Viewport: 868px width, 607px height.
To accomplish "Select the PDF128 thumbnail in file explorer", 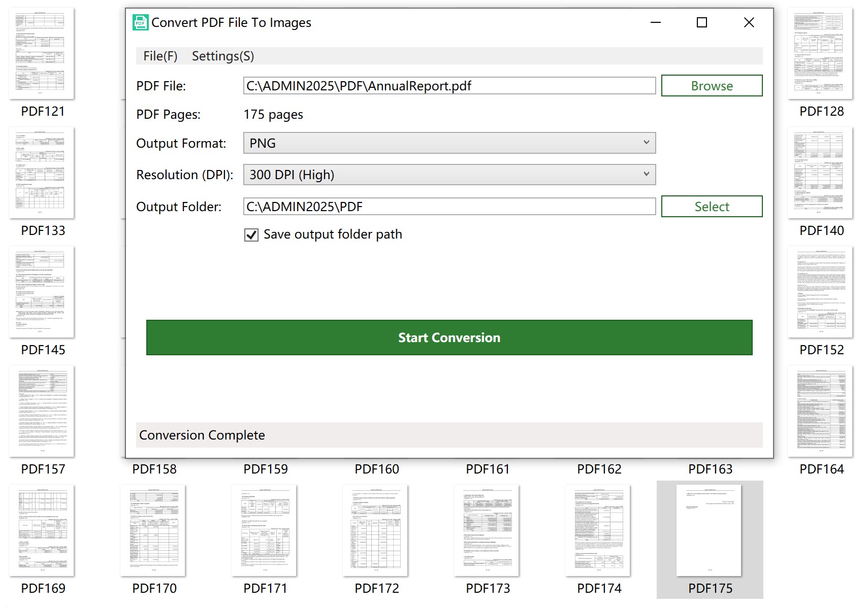I will [x=820, y=53].
